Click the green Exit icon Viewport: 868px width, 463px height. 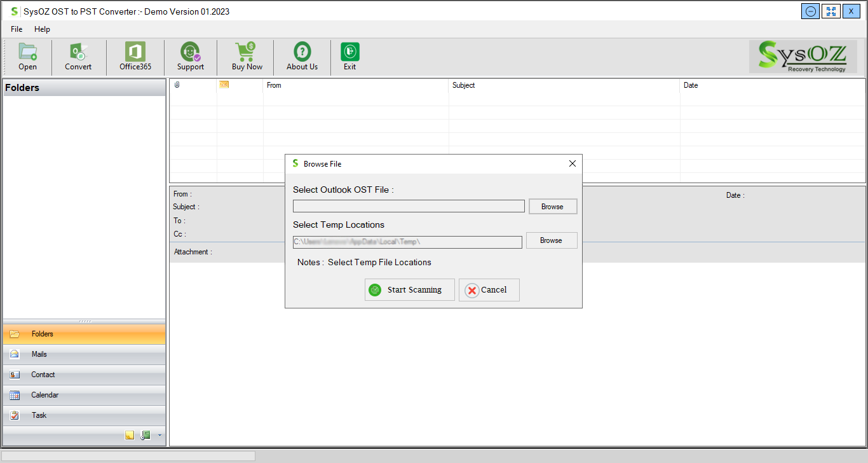pyautogui.click(x=349, y=52)
